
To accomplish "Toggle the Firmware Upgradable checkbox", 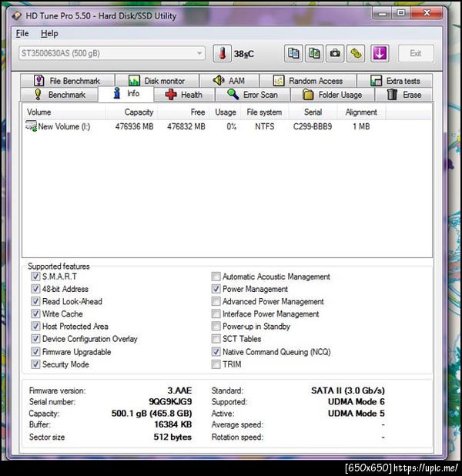I will [x=35, y=351].
